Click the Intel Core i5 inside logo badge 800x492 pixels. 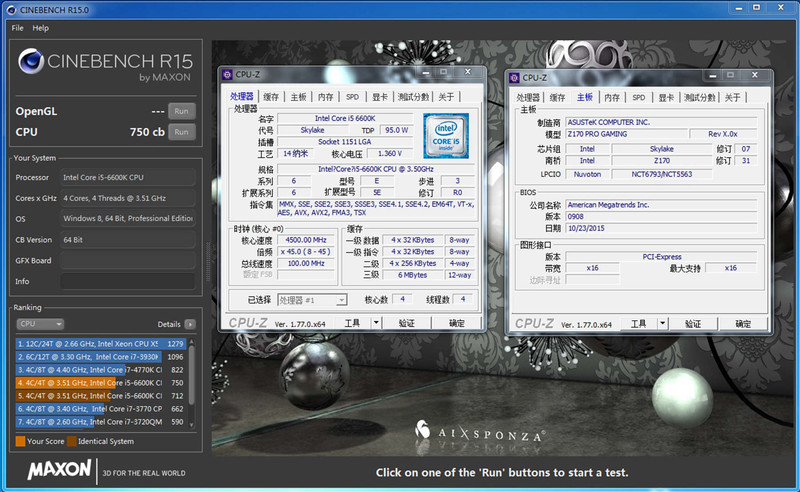446,136
